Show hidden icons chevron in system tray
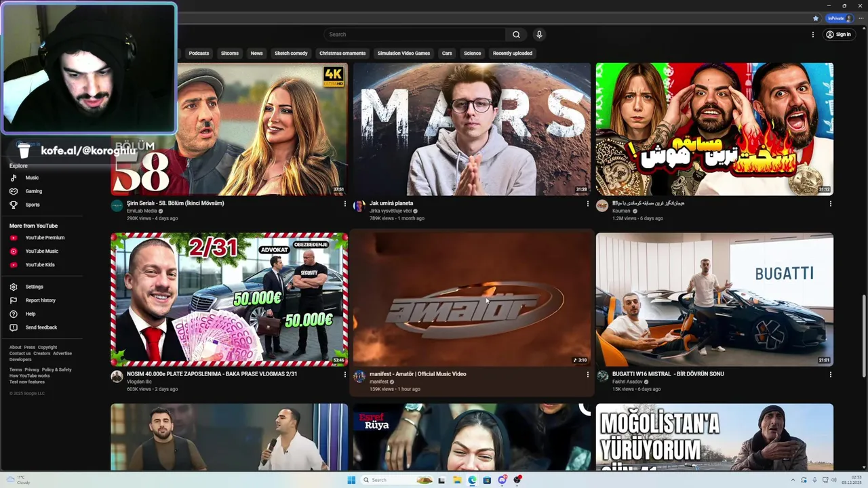Viewport: 868px width, 488px height. 794,480
